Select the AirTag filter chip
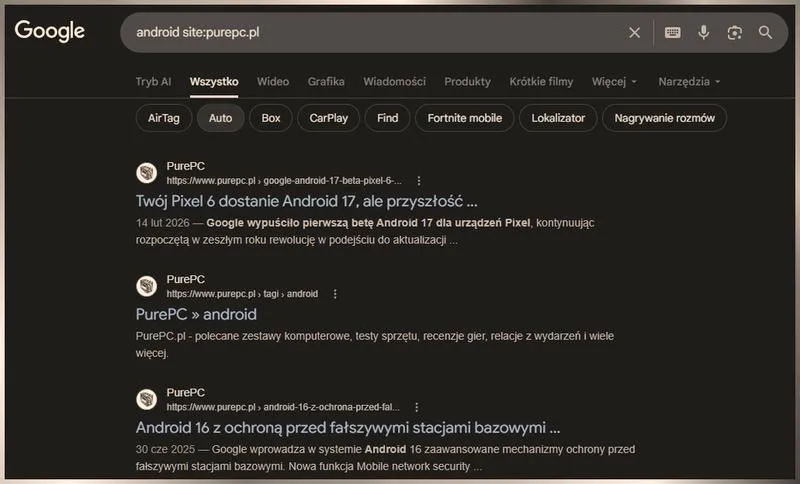This screenshot has height=484, width=800. [x=164, y=118]
